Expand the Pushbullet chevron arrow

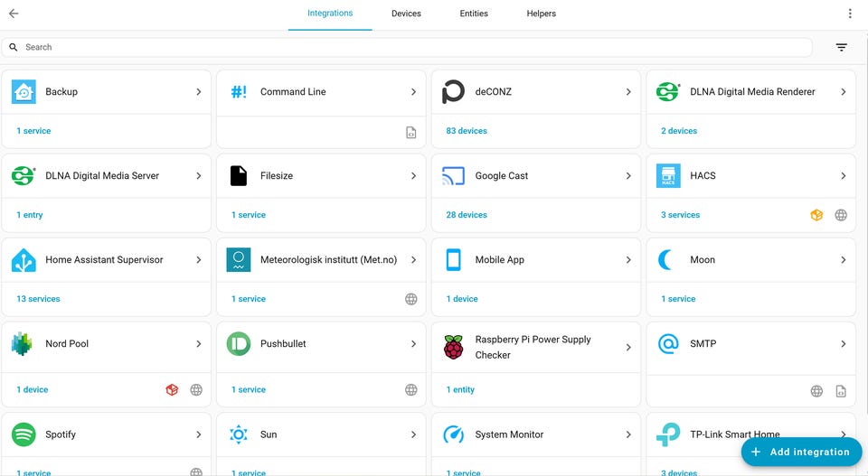[x=413, y=344]
